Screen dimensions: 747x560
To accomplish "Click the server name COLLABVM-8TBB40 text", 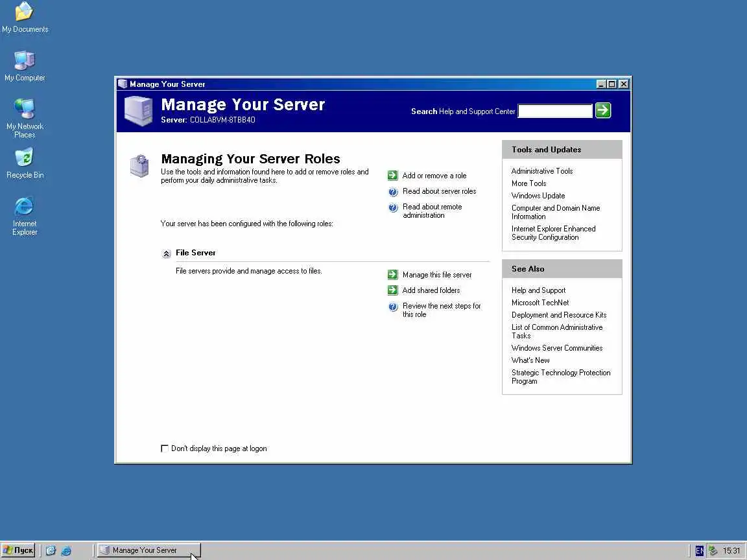I will click(222, 120).
